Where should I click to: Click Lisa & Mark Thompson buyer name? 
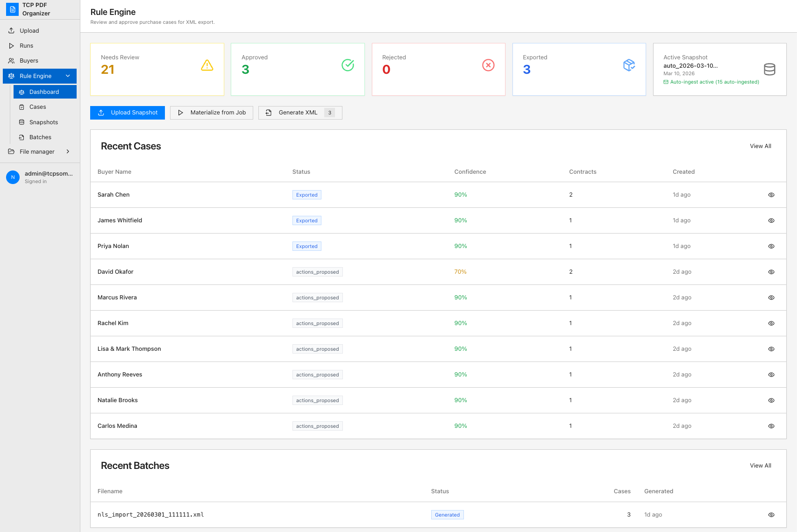click(x=129, y=349)
